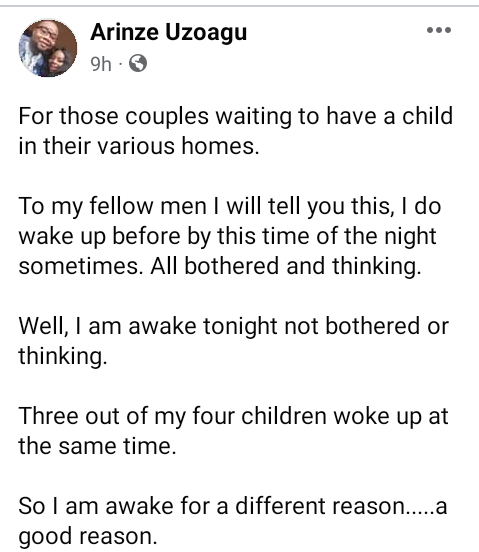Click the 9h post timestamp
The image size is (479, 552).
(x=101, y=64)
